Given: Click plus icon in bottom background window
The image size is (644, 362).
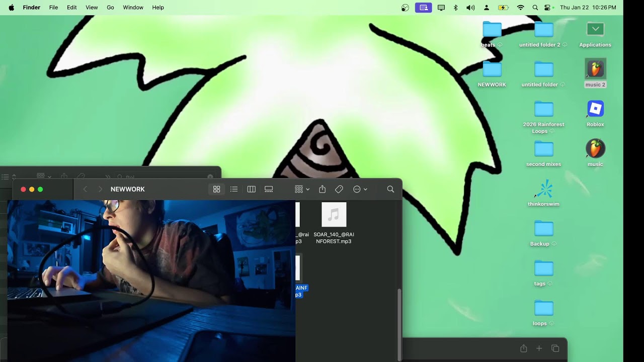Looking at the screenshot, I should tap(539, 348).
